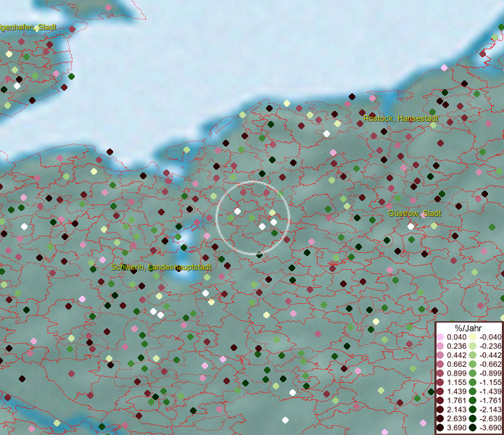Click the -3.690 darkest green legend swatch
The width and height of the screenshot is (504, 435).
[x=473, y=428]
